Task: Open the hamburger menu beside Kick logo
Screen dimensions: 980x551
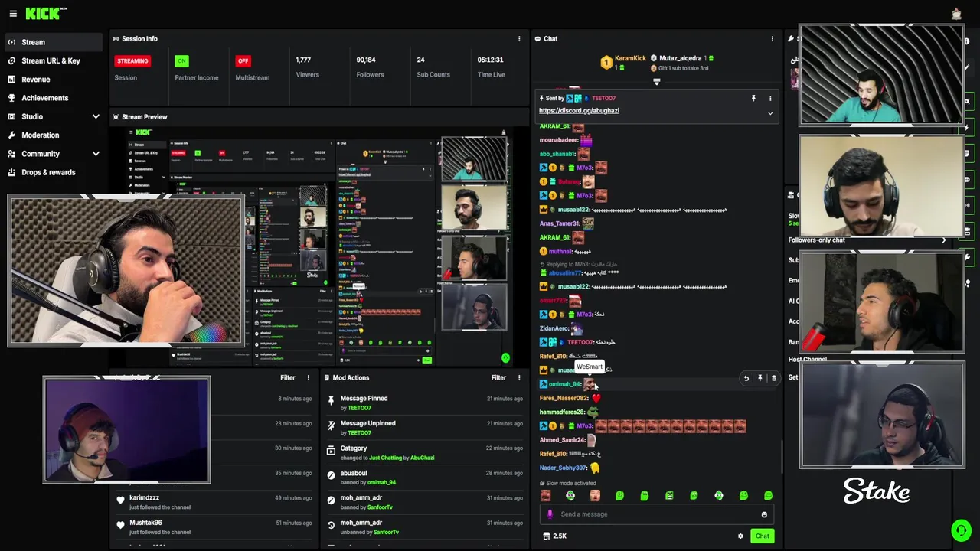Action: click(x=13, y=13)
